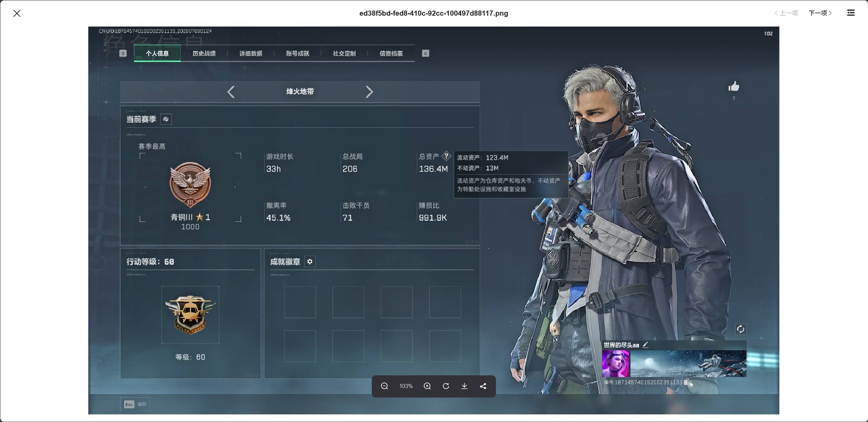Click the thumbs-up like icon
Screen dimensions: 868x422
pos(734,86)
